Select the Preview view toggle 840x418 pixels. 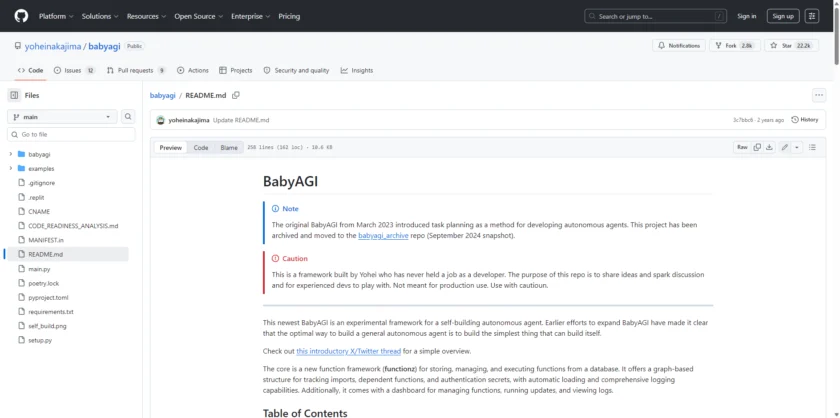170,147
